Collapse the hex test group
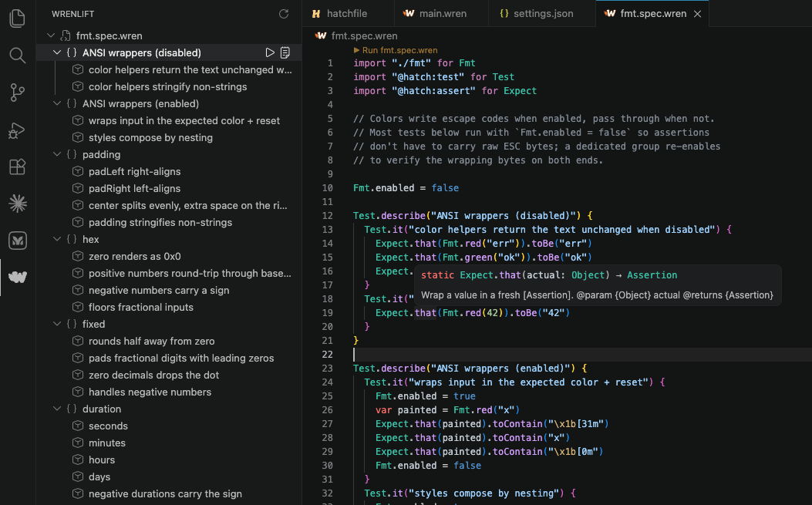This screenshot has width=812, height=505. tap(57, 239)
